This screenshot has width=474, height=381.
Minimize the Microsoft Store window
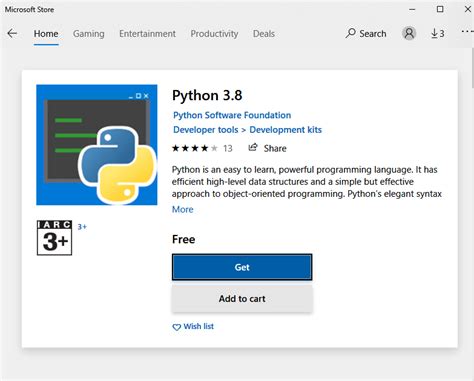pyautogui.click(x=412, y=9)
